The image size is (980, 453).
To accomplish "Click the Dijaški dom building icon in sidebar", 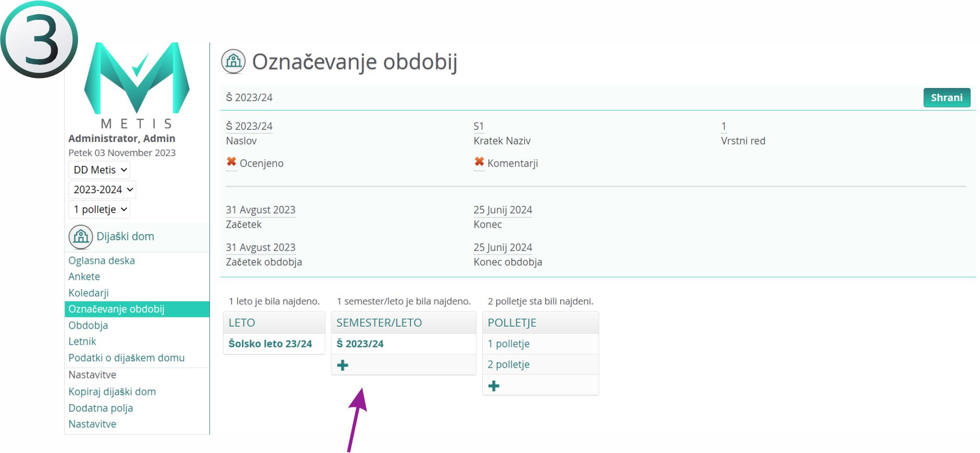I will pyautogui.click(x=81, y=237).
